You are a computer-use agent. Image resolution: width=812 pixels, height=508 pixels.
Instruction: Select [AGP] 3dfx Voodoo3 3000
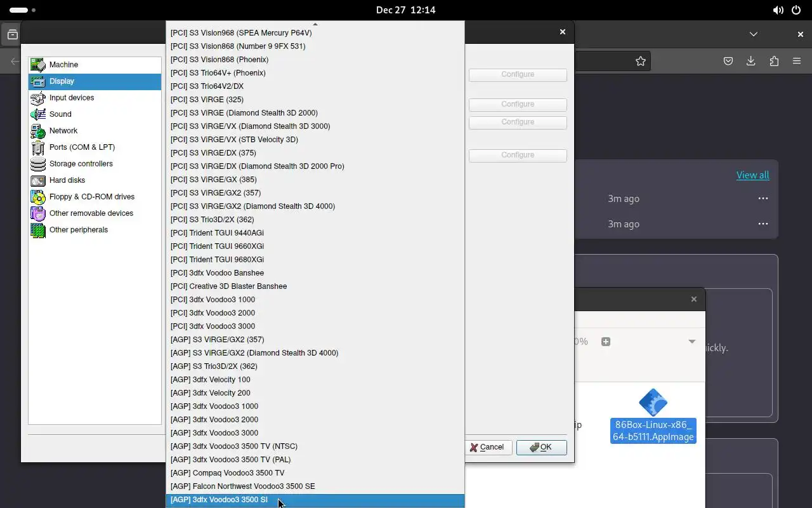coord(315,433)
